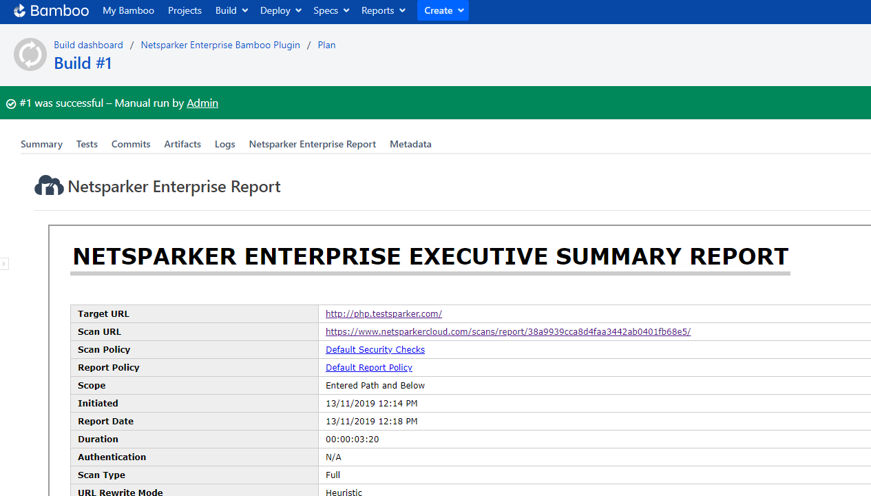Click the 'Target URL' row label
Image resolution: width=871 pixels, height=496 pixels.
[x=103, y=314]
